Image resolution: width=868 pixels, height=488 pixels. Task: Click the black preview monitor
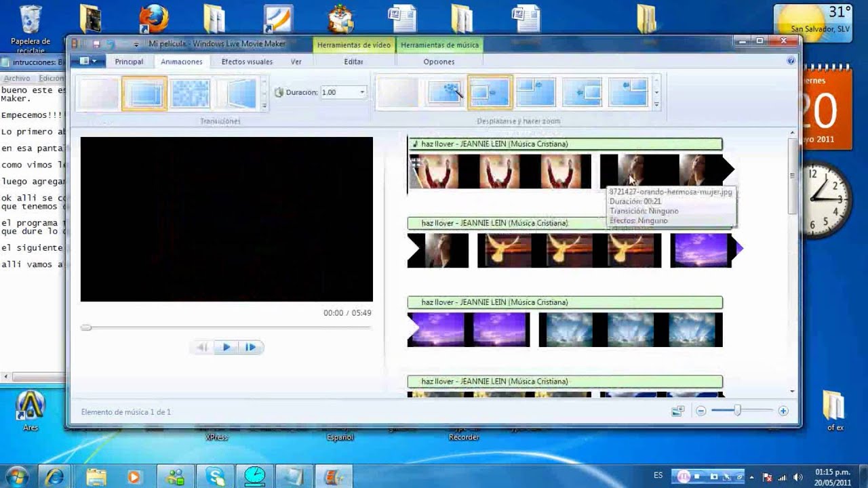coord(226,219)
